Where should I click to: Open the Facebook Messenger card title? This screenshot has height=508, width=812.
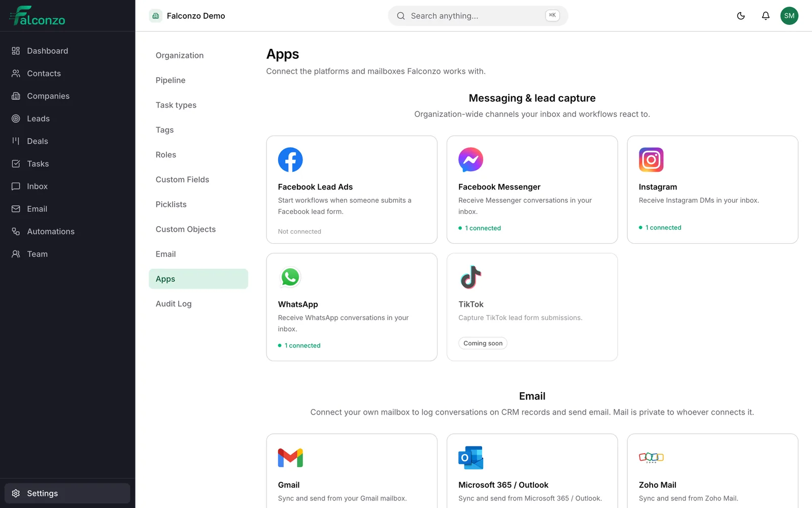point(499,187)
